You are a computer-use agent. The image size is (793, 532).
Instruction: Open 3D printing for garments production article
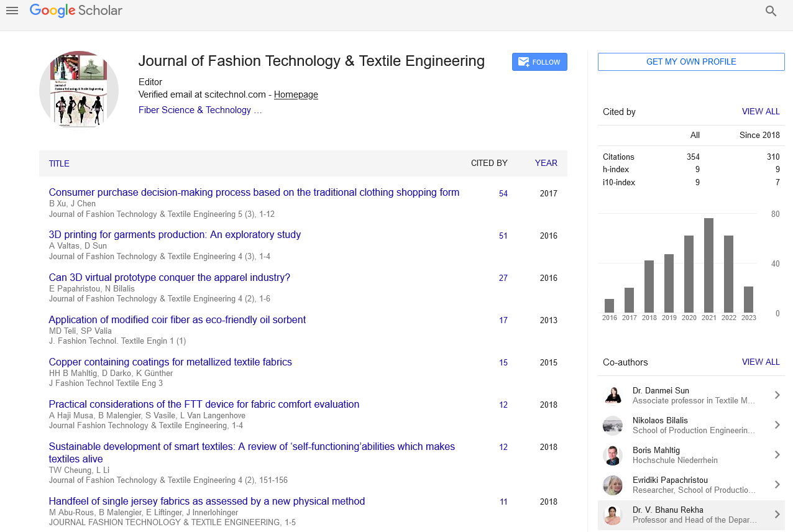175,235
